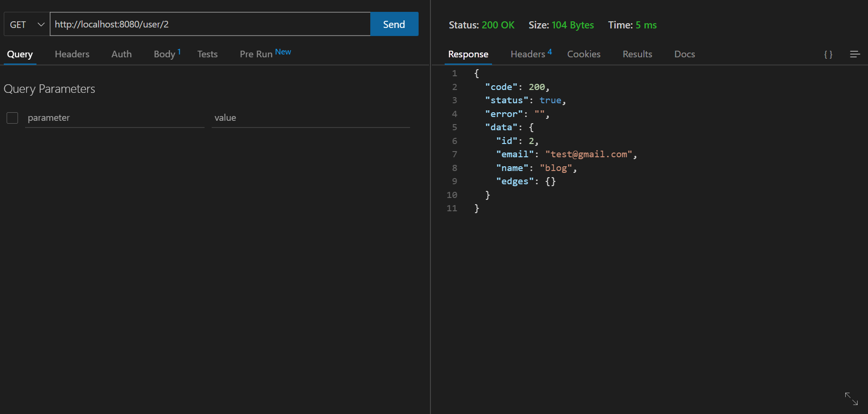
Task: Click the "status" key in response
Action: (x=507, y=100)
